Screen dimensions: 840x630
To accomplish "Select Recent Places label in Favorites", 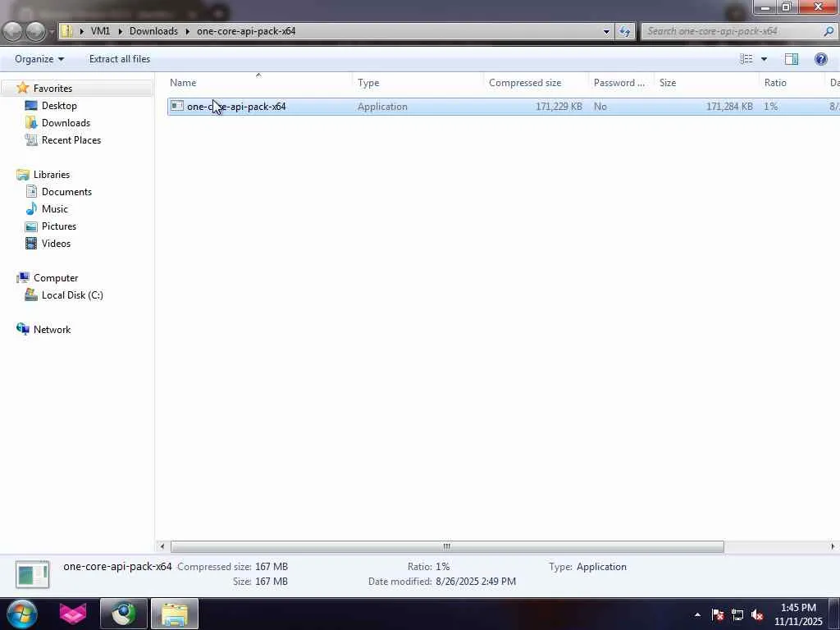I will pos(71,139).
